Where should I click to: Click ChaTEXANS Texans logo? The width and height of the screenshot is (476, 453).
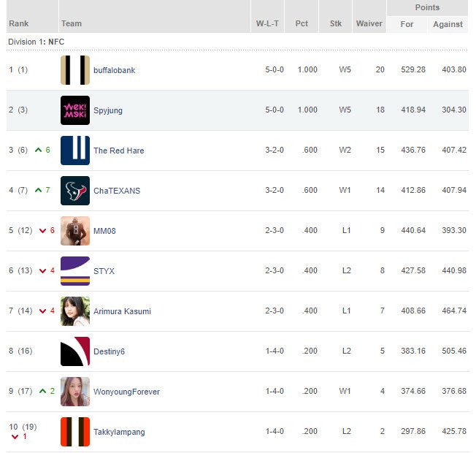tap(75, 191)
